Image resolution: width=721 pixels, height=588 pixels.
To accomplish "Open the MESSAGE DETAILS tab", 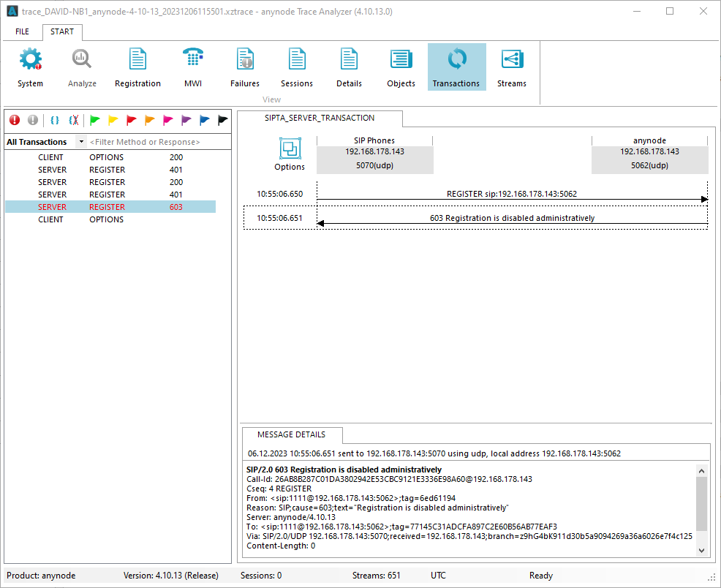I will (292, 434).
